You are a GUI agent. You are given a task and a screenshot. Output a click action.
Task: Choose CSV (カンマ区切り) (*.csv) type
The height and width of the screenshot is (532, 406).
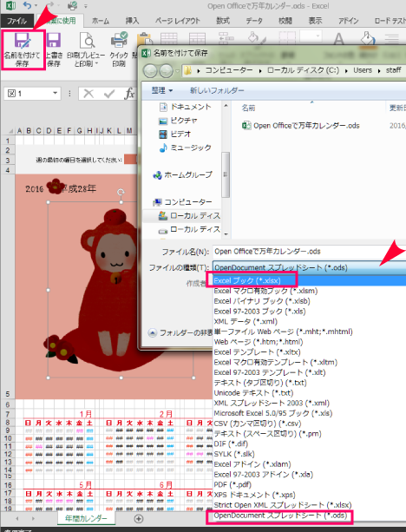pos(258,424)
